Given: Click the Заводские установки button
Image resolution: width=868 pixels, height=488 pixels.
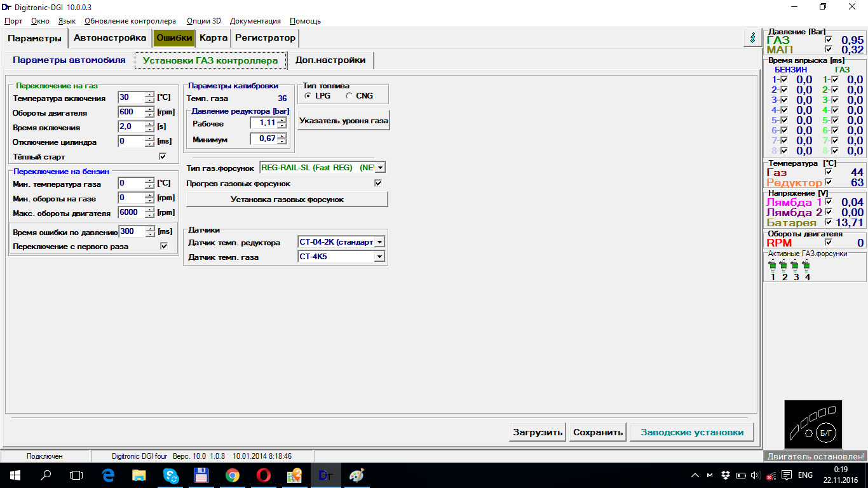Looking at the screenshot, I should point(692,432).
